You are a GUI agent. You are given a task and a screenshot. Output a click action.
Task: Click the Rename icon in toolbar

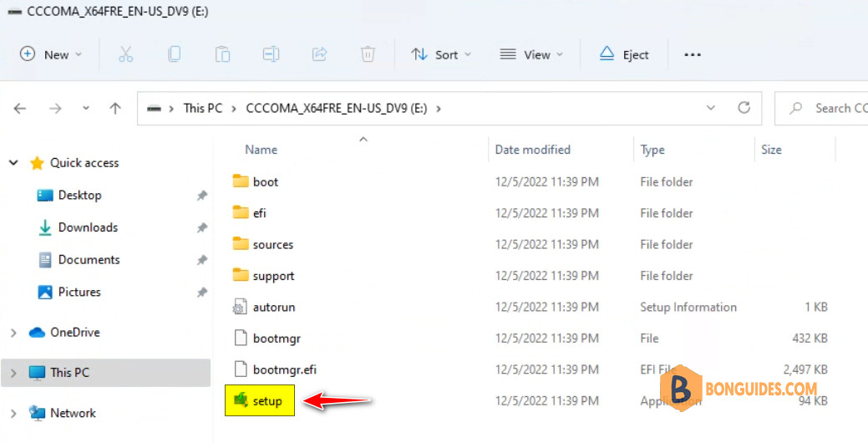point(271,54)
